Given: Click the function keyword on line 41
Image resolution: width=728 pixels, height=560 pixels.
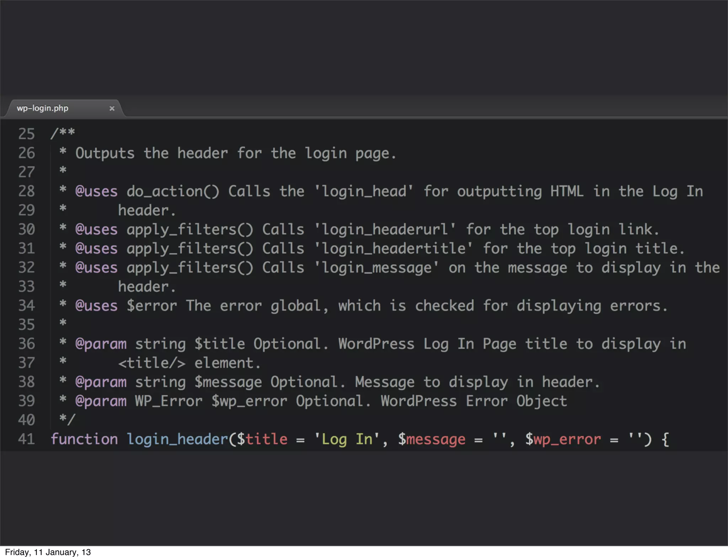Looking at the screenshot, I should [84, 439].
